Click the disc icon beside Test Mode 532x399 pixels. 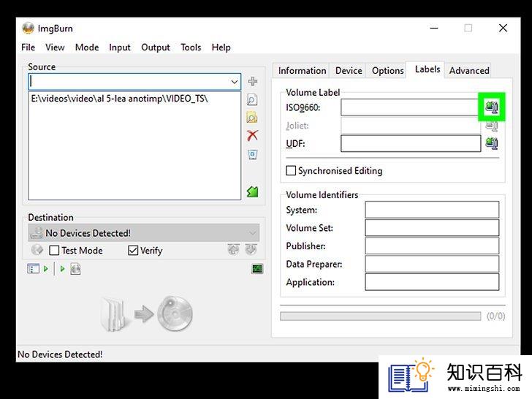pos(37,250)
